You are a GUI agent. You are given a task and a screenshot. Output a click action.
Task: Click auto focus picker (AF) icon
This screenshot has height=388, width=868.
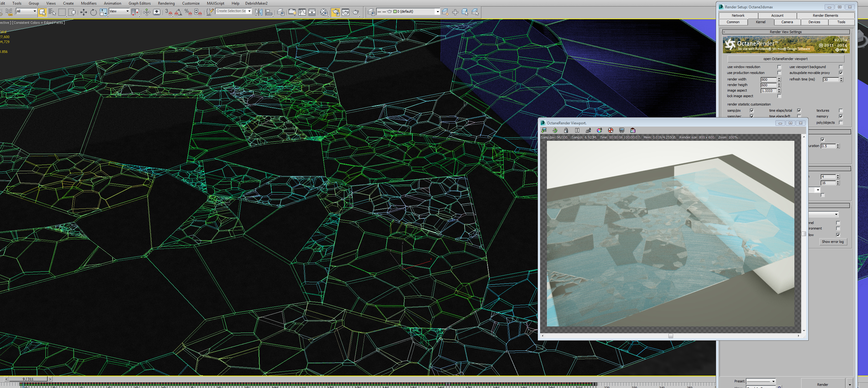tap(588, 131)
